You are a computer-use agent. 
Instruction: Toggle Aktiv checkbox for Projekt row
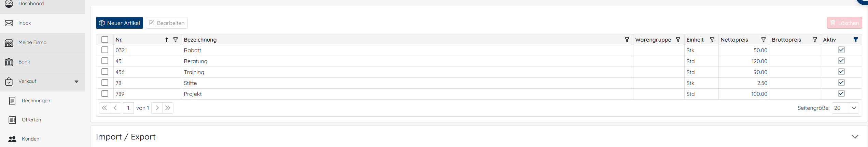click(x=841, y=93)
